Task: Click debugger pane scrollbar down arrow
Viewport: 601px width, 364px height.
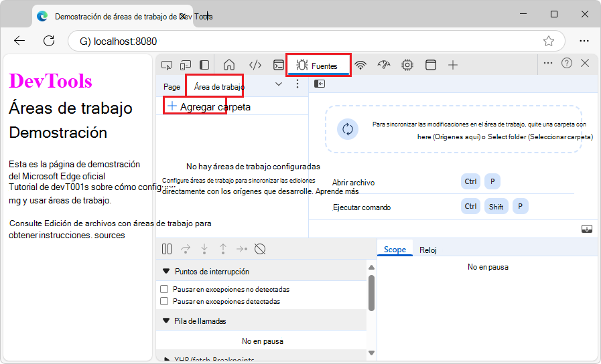Action: pos(371,353)
